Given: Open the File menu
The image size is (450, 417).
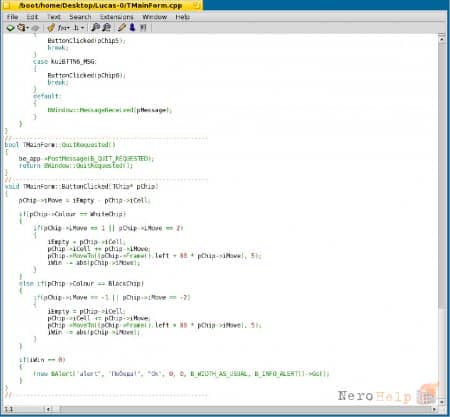Looking at the screenshot, I should [12, 17].
